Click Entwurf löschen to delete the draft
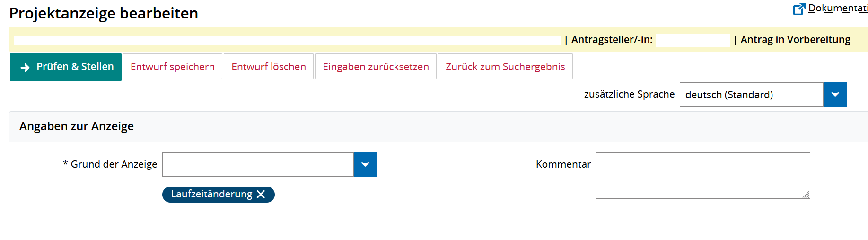This screenshot has height=240, width=868. pos(269,67)
